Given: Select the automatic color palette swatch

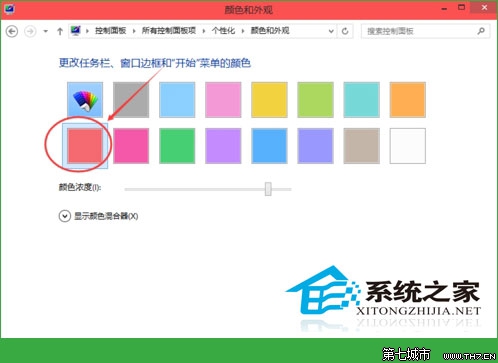Looking at the screenshot, I should point(85,100).
